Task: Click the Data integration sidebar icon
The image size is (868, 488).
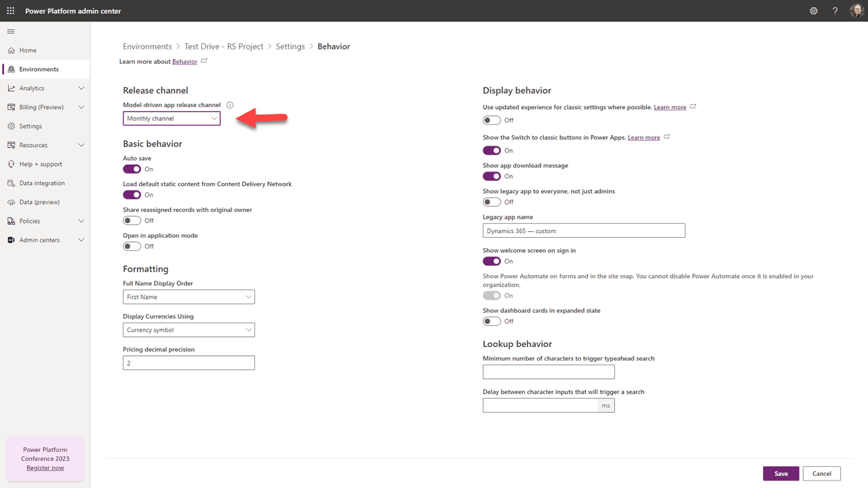Action: click(12, 183)
